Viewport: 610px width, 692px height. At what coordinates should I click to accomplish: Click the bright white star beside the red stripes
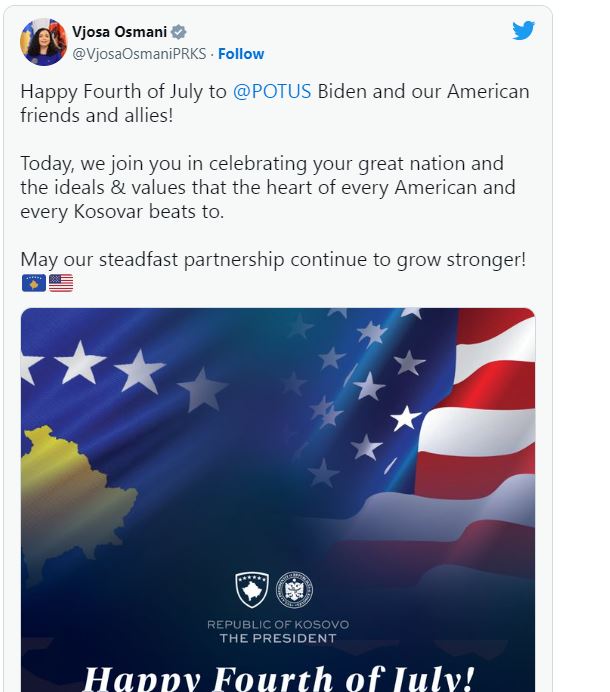(405, 418)
